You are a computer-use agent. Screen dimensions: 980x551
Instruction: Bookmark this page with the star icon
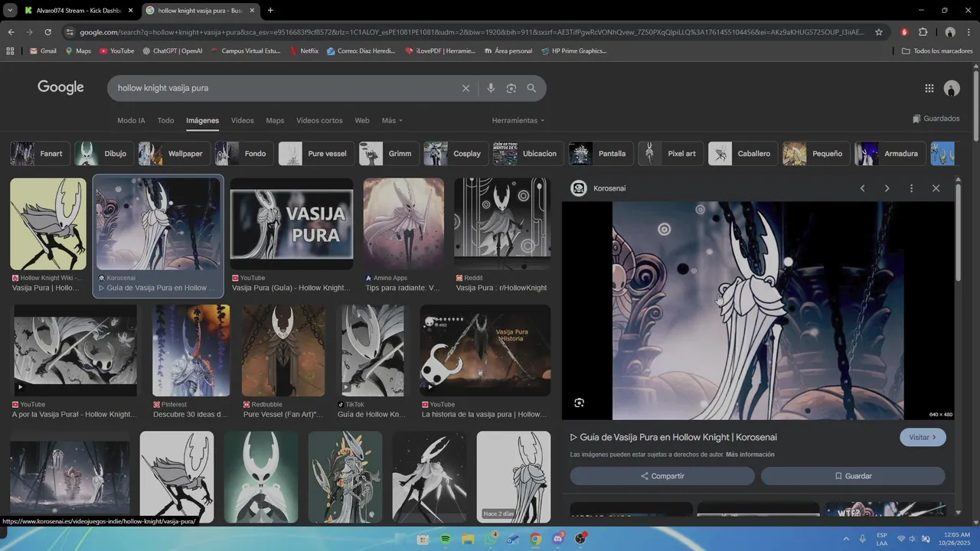879,32
